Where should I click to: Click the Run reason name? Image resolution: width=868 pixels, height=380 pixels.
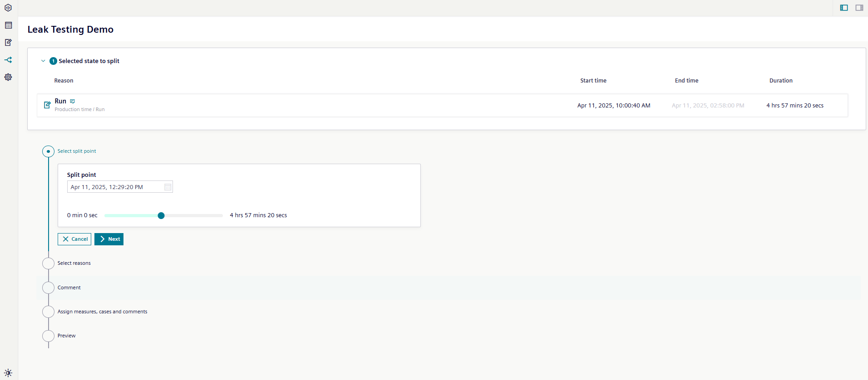point(60,101)
